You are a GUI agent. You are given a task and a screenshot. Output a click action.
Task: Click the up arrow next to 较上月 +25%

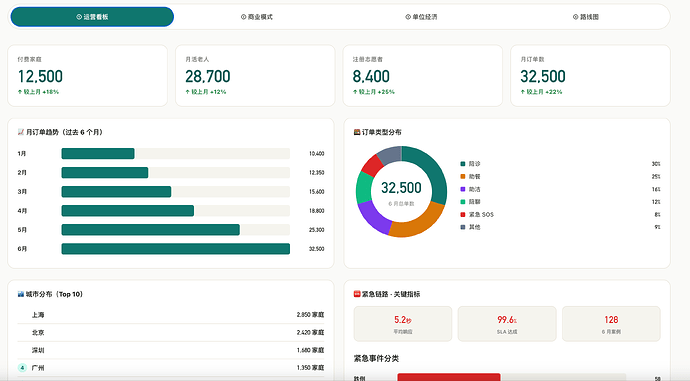(355, 92)
